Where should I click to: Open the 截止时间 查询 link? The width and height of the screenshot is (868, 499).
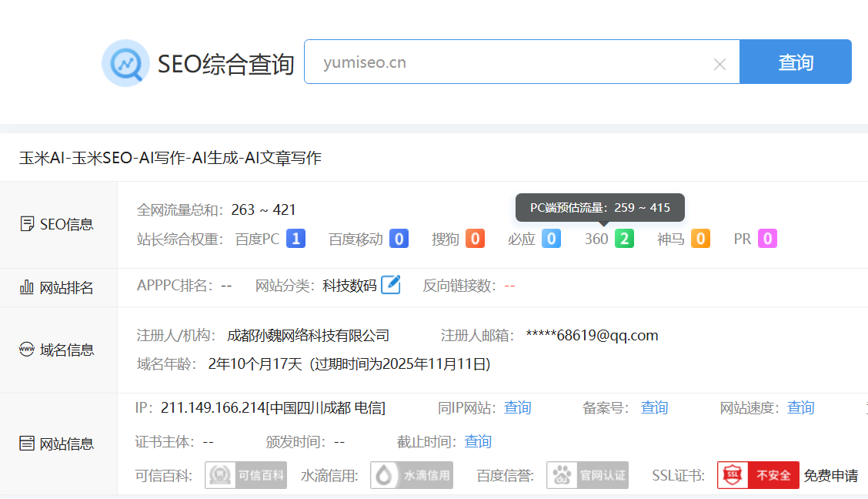[477, 441]
